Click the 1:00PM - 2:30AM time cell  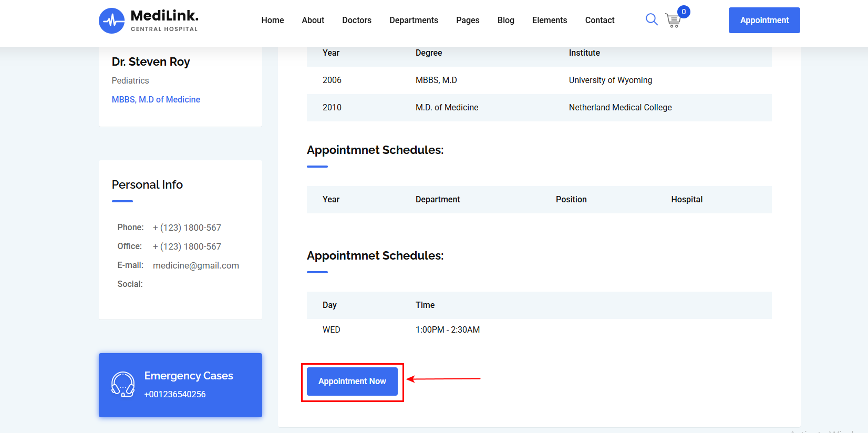tap(448, 329)
